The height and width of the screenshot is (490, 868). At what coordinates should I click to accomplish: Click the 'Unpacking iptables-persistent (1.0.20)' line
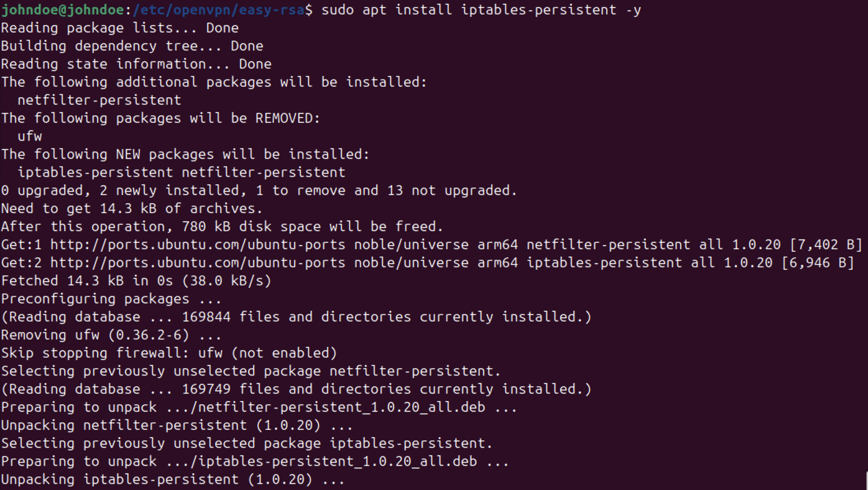(173, 479)
